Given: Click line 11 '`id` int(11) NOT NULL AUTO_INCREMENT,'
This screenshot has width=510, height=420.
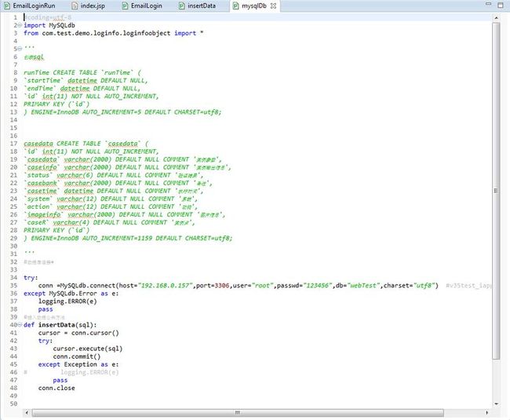Looking at the screenshot, I should 91,96.
